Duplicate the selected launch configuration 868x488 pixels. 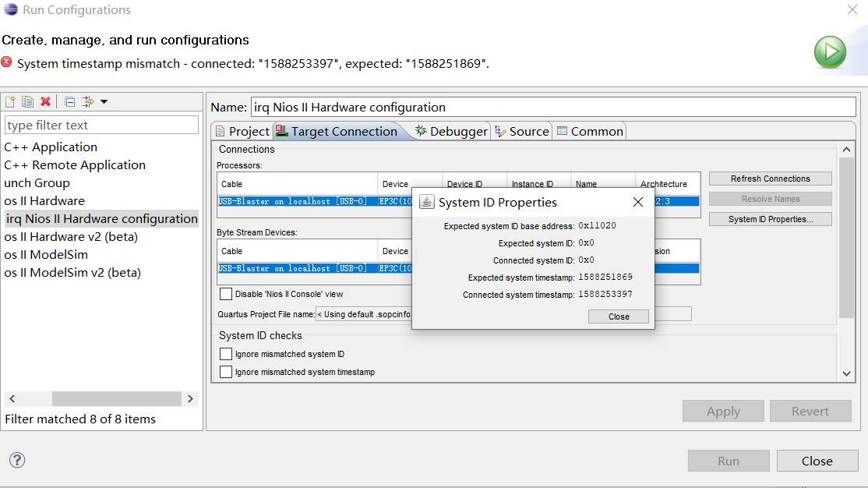(x=27, y=101)
